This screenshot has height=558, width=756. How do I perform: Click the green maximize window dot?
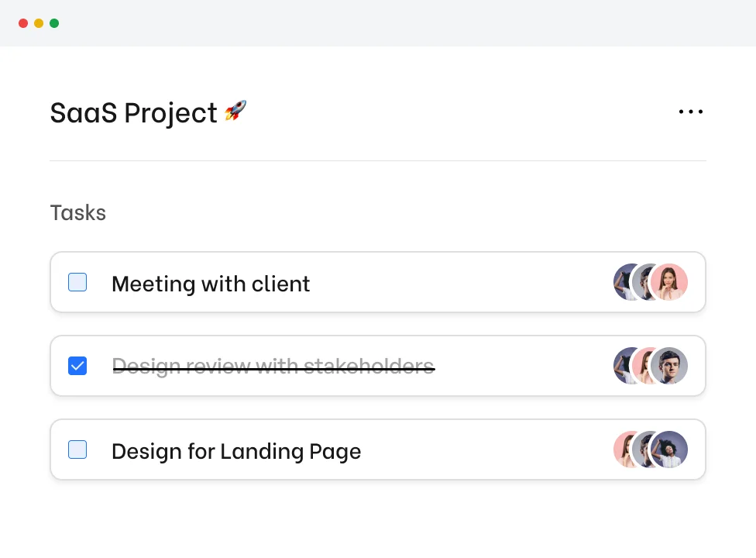point(54,23)
